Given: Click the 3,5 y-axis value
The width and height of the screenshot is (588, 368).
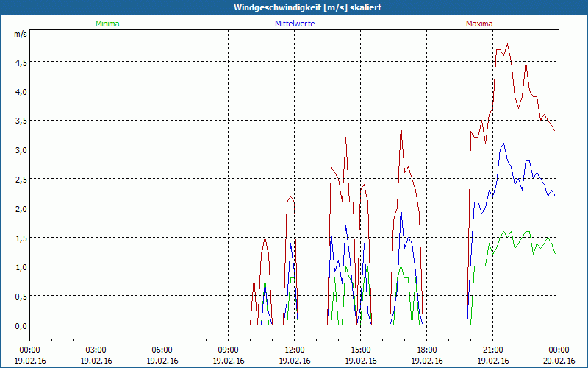Looking at the screenshot, I should (x=21, y=121).
